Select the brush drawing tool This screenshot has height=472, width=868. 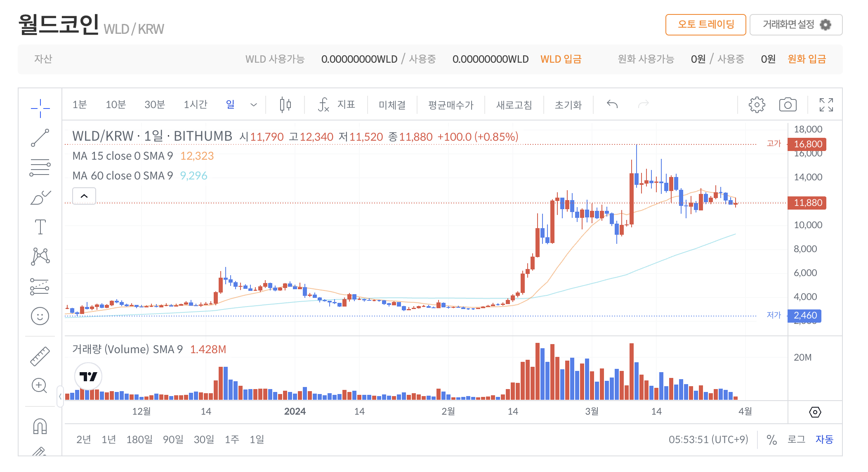click(40, 198)
